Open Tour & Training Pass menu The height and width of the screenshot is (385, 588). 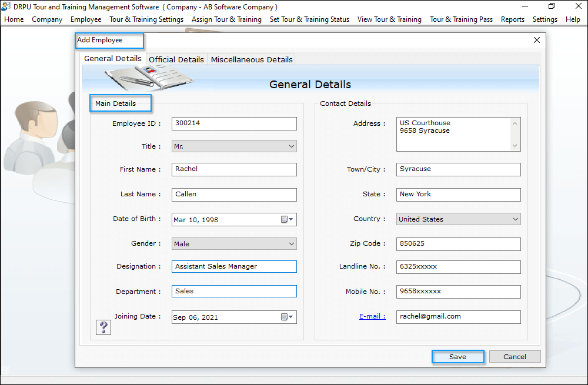click(x=461, y=19)
